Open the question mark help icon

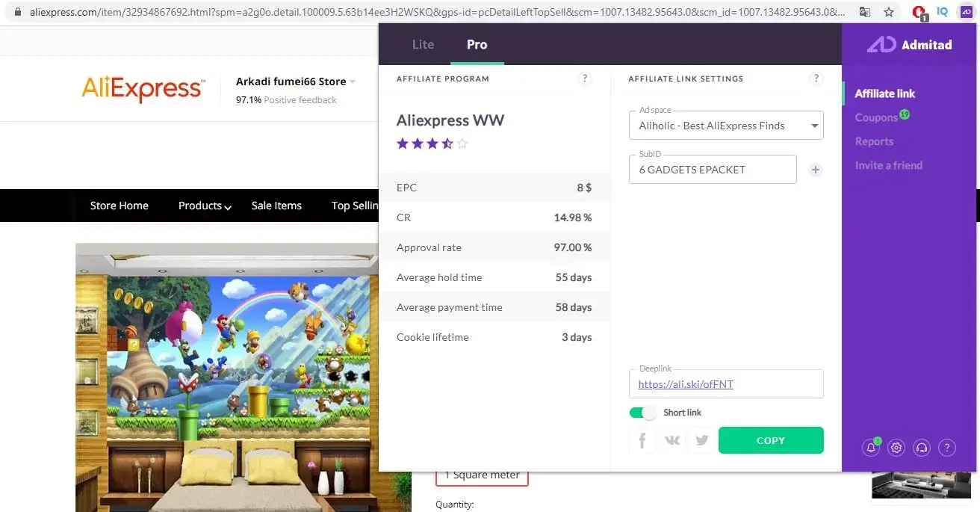click(x=947, y=447)
